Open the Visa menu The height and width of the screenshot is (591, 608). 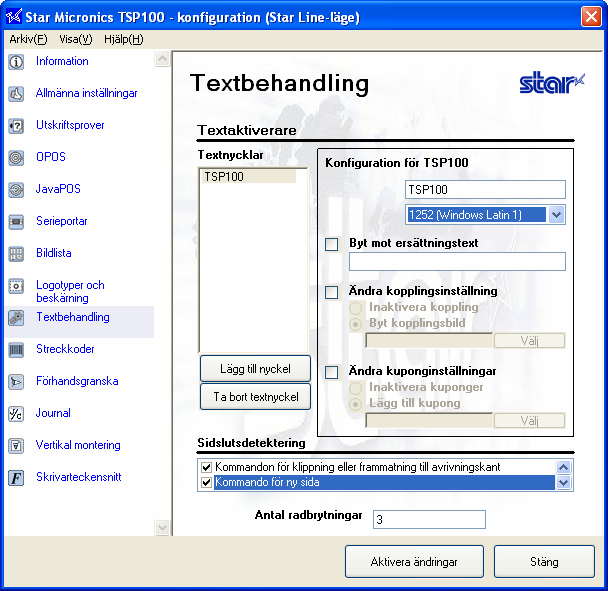pyautogui.click(x=76, y=39)
